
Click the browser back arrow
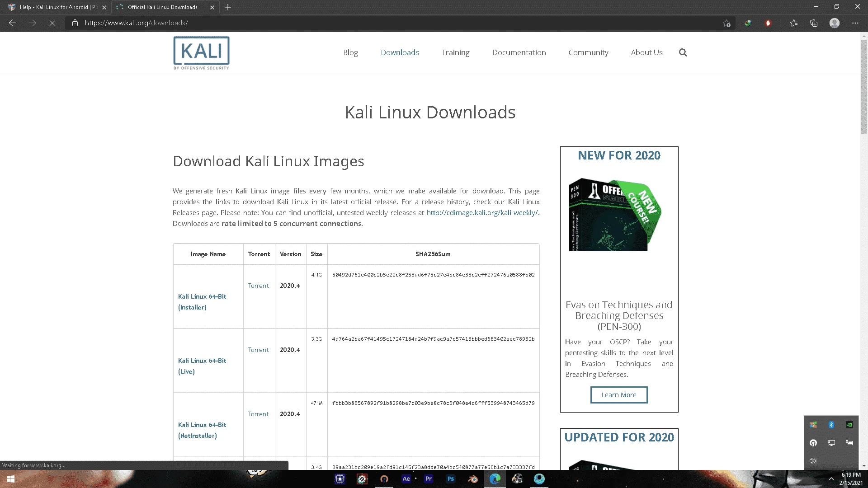point(13,23)
